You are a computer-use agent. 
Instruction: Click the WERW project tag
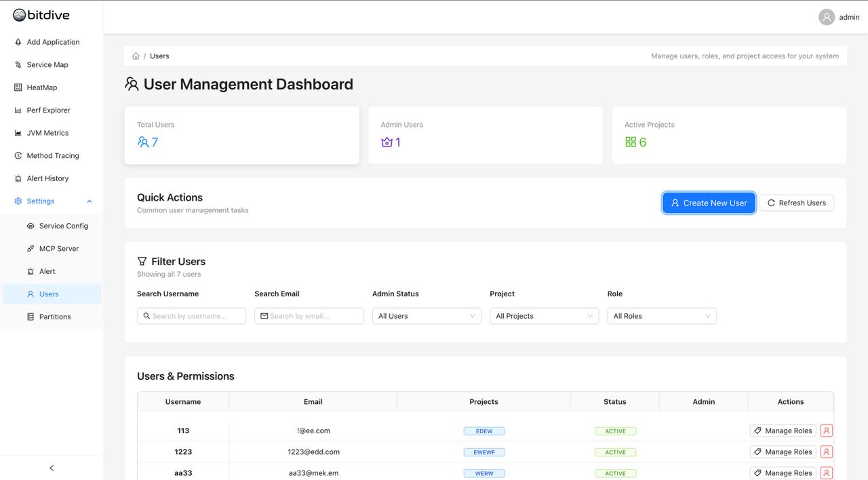pos(484,473)
